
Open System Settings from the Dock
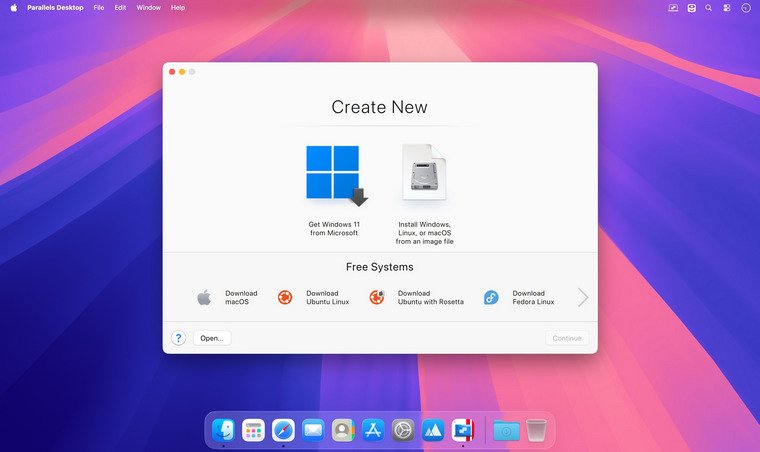point(403,430)
